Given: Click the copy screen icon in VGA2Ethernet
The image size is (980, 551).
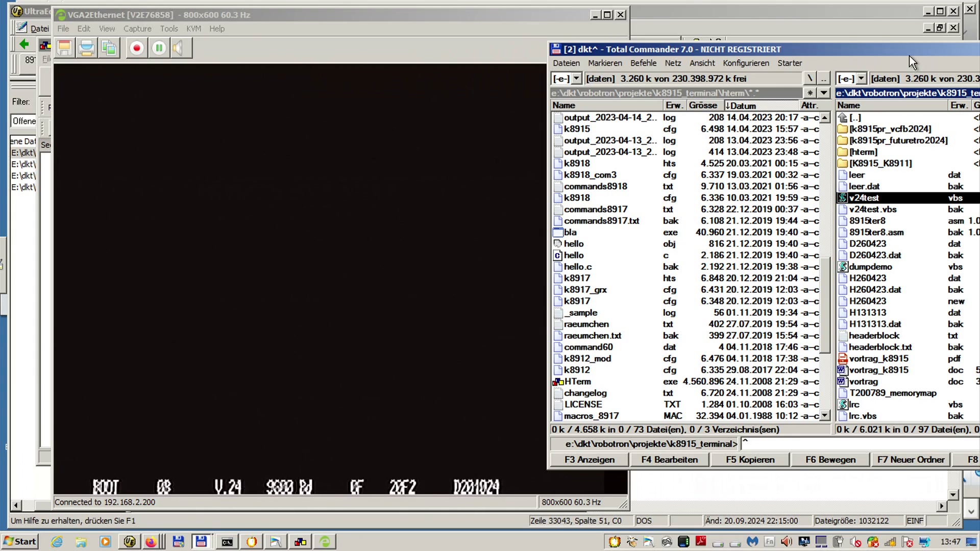Looking at the screenshot, I should tap(109, 48).
